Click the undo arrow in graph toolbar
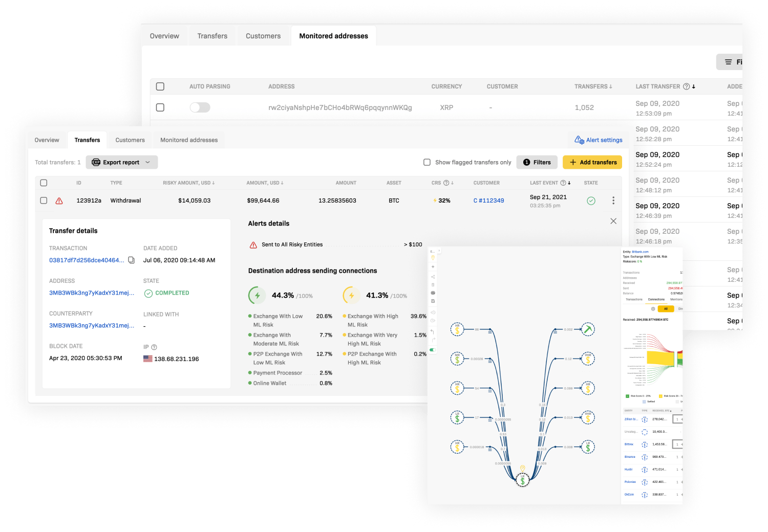 (x=433, y=332)
